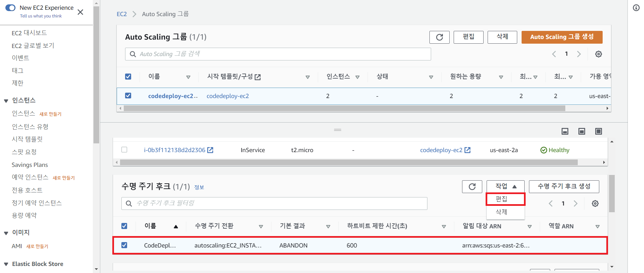Open codedeploy-ec2 launch template external link icon
This screenshot has width=644, height=273.
click(x=467, y=150)
